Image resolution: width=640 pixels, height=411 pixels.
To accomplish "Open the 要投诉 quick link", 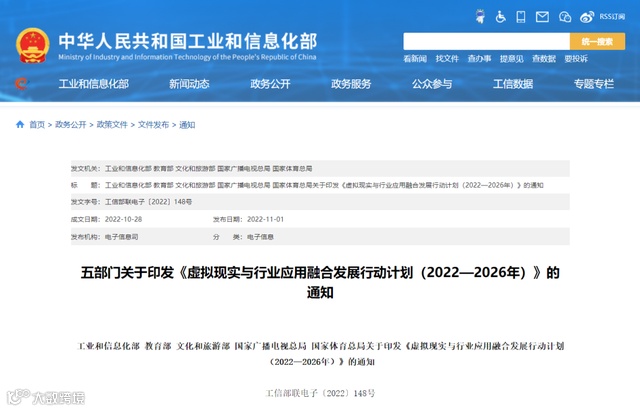I will click(x=576, y=59).
